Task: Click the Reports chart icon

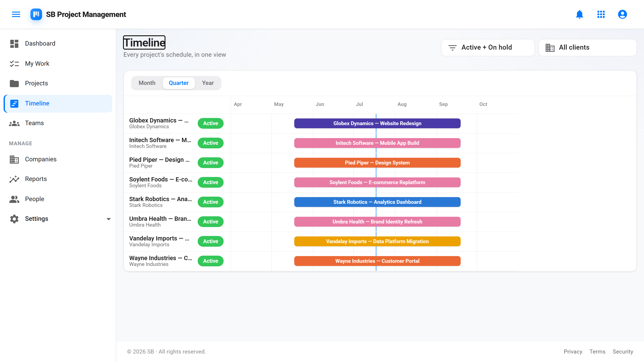Action: (14, 179)
